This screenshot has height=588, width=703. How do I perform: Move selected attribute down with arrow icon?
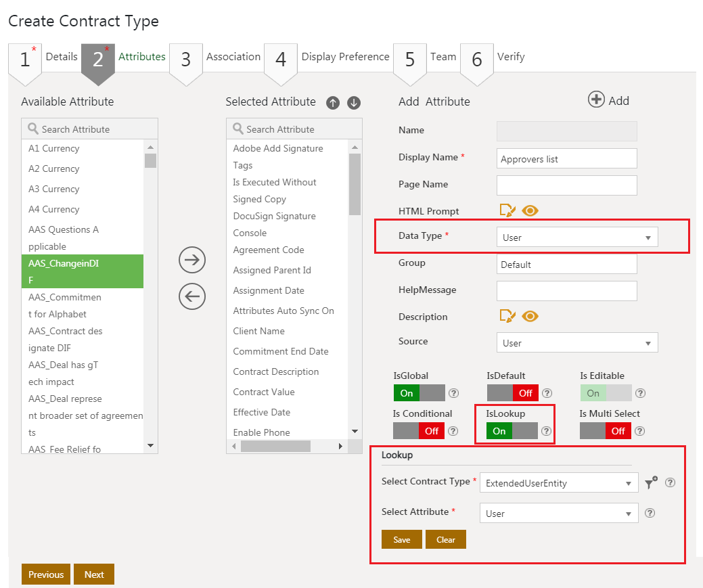pos(354,103)
